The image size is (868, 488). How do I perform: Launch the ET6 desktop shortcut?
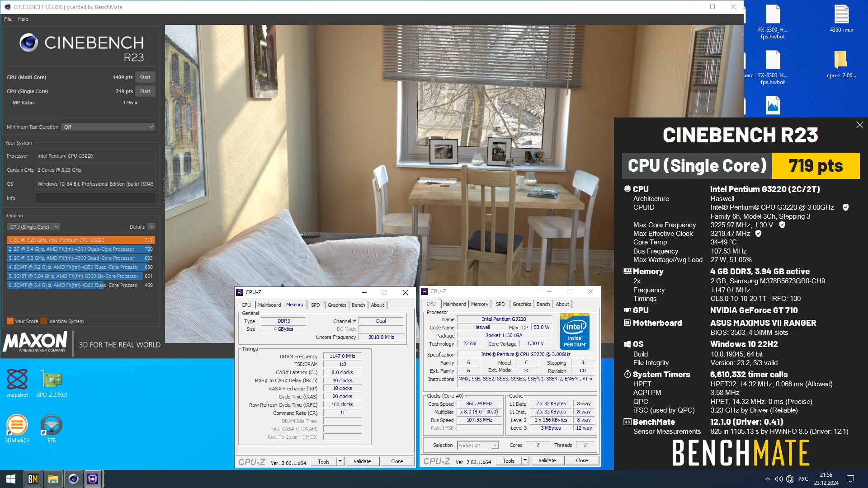pos(52,428)
